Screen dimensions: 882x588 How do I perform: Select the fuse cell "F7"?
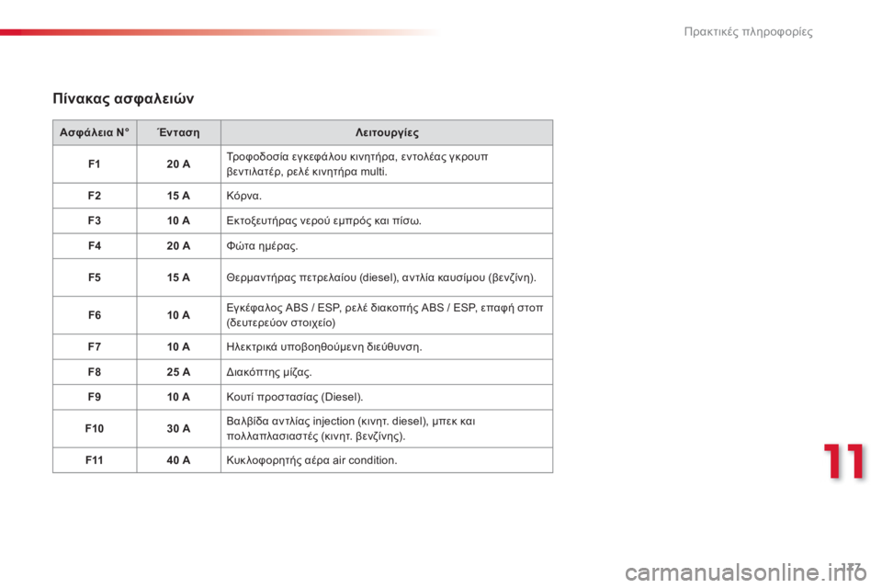pyautogui.click(x=95, y=346)
